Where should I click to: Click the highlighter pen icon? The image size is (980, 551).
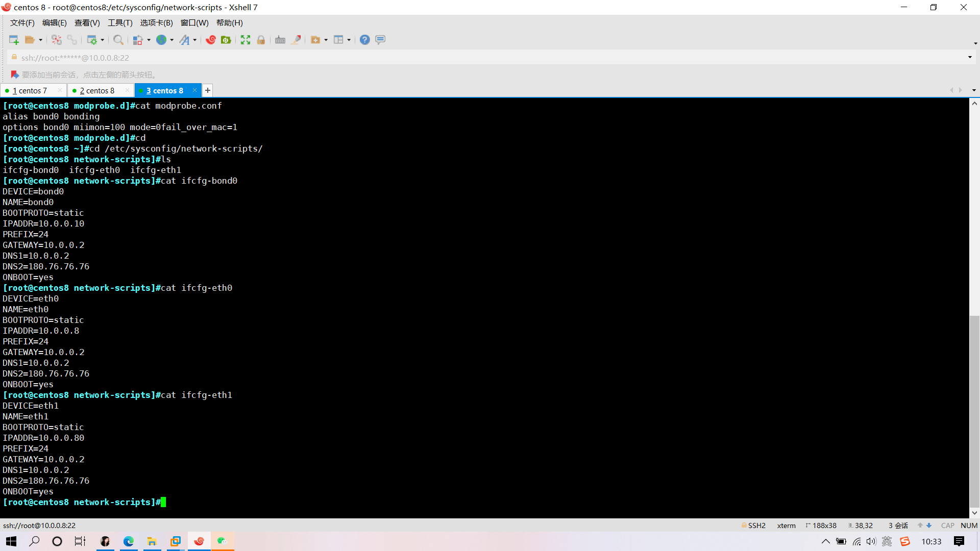coord(296,40)
